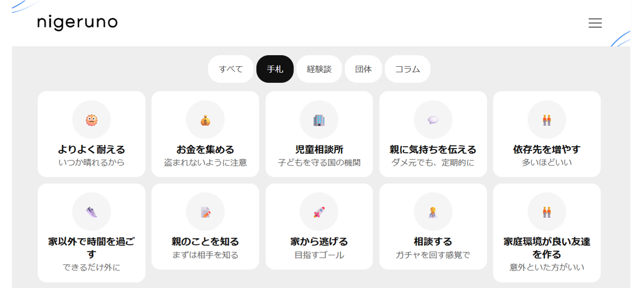Select the building icon for 児童相談所

tap(319, 120)
